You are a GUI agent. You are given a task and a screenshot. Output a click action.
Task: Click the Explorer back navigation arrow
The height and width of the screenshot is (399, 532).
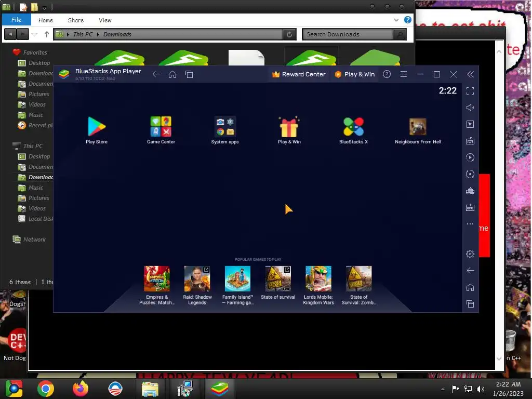(x=10, y=34)
